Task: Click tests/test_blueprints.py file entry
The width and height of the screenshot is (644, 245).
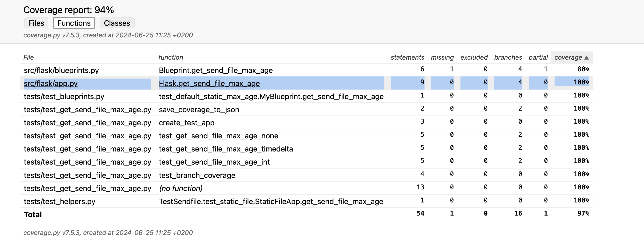Action: click(64, 97)
